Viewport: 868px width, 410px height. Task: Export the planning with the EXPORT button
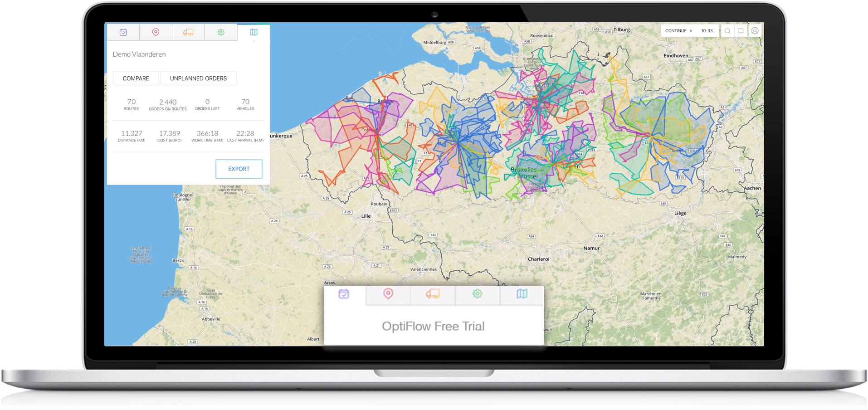coord(239,169)
